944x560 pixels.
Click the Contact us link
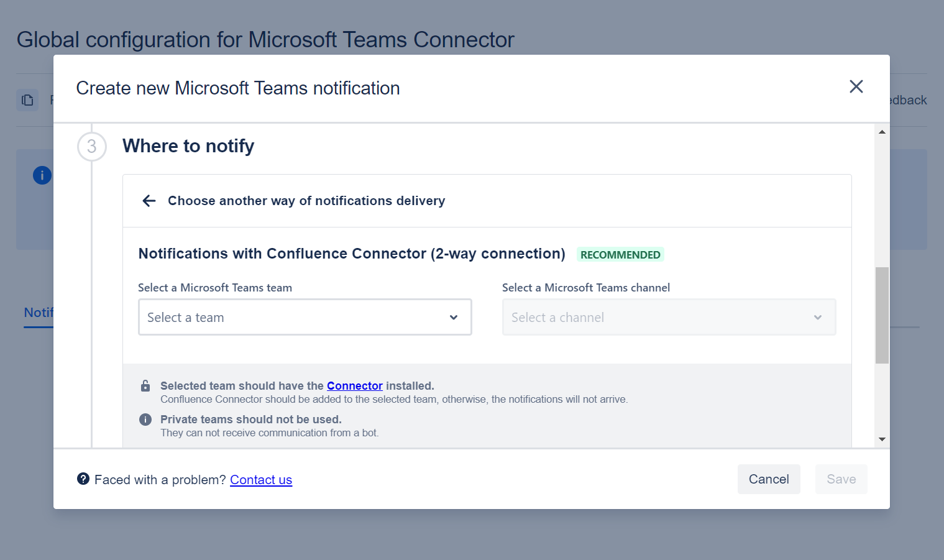pyautogui.click(x=261, y=480)
